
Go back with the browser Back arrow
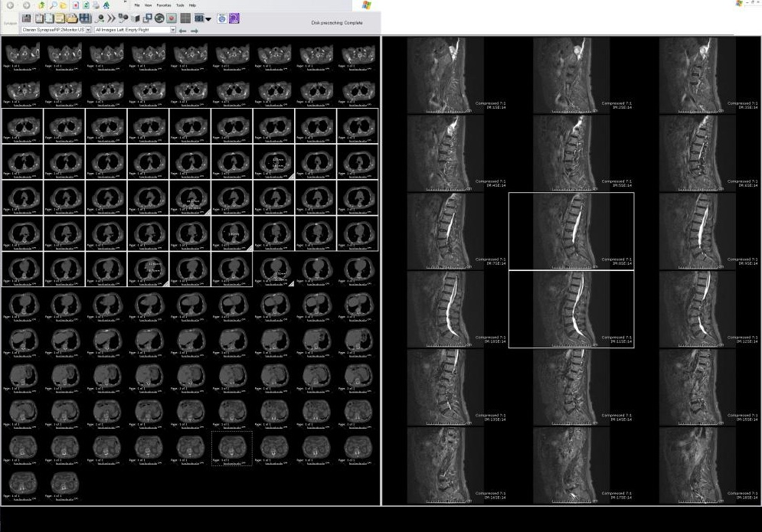10,5
